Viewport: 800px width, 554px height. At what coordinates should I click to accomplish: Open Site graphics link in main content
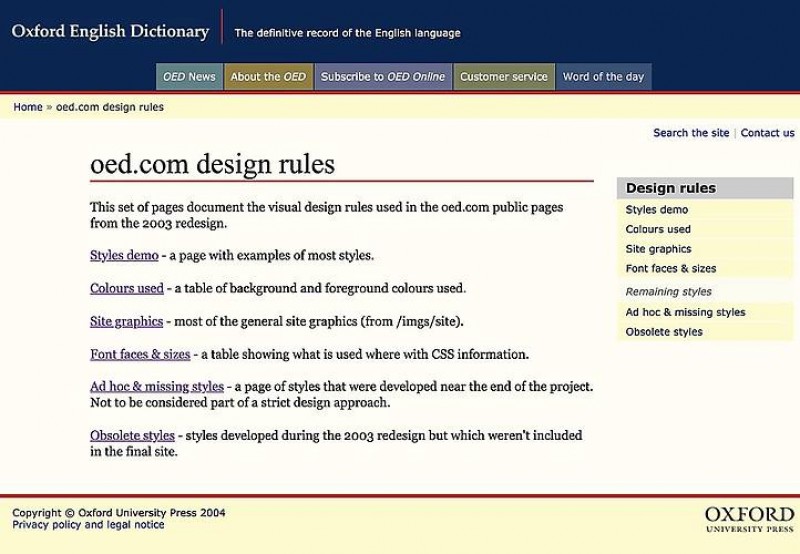pyautogui.click(x=126, y=321)
